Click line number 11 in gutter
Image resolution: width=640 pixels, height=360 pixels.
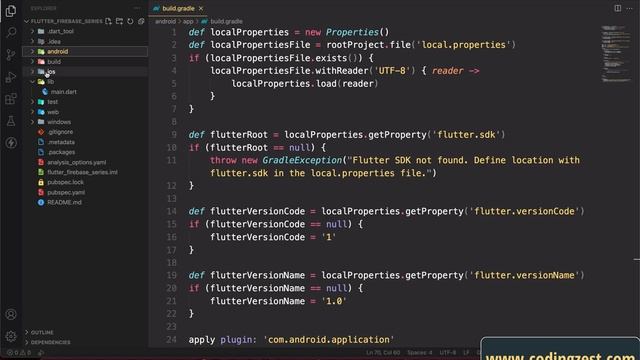[x=171, y=160]
